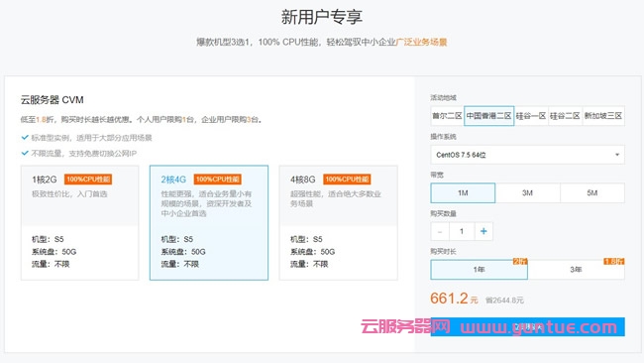This screenshot has width=644, height=363.
Task: Select 1M bandwidth option
Action: tap(463, 192)
